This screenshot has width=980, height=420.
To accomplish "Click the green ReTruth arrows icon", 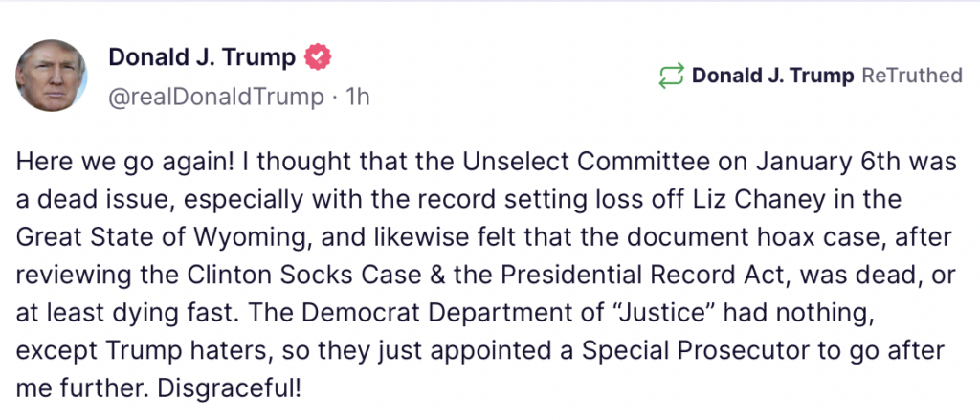I will click(x=672, y=77).
